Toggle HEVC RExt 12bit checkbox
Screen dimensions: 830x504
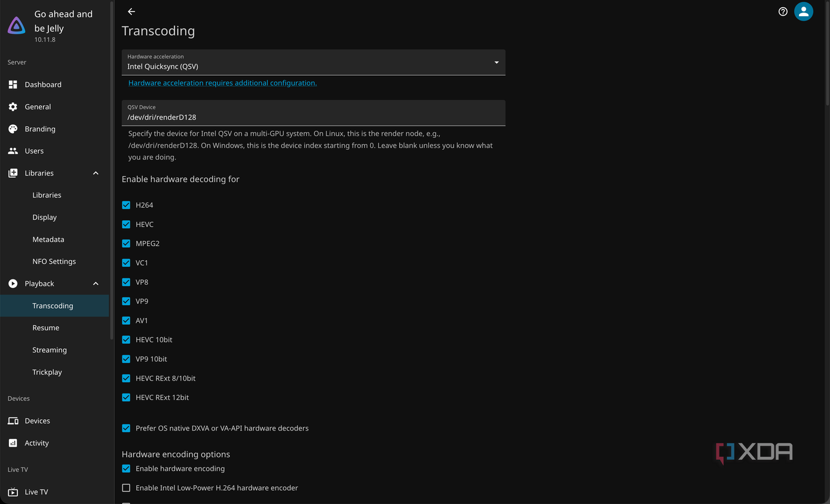pos(126,397)
